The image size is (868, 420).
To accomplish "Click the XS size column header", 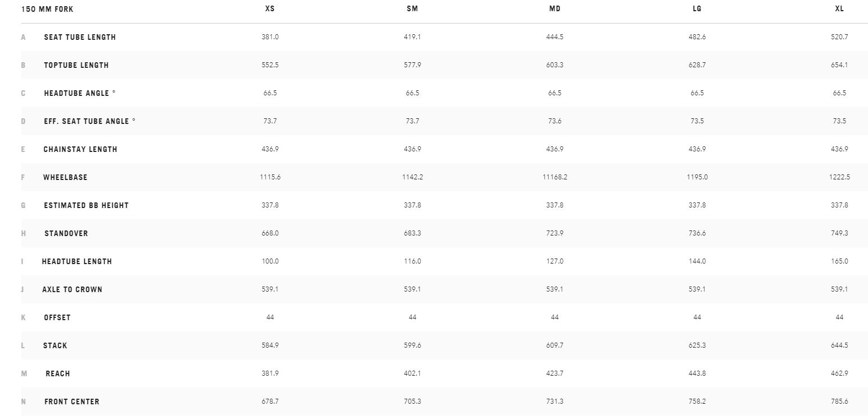I will pos(270,9).
